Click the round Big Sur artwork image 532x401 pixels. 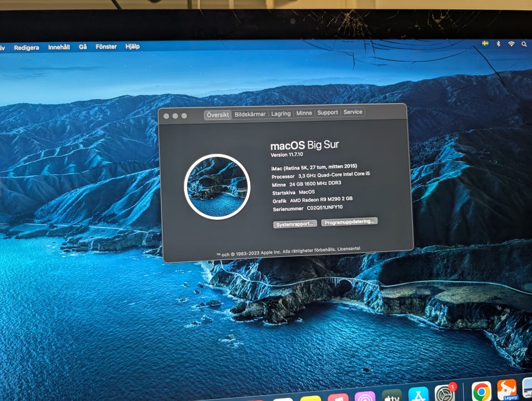point(217,187)
